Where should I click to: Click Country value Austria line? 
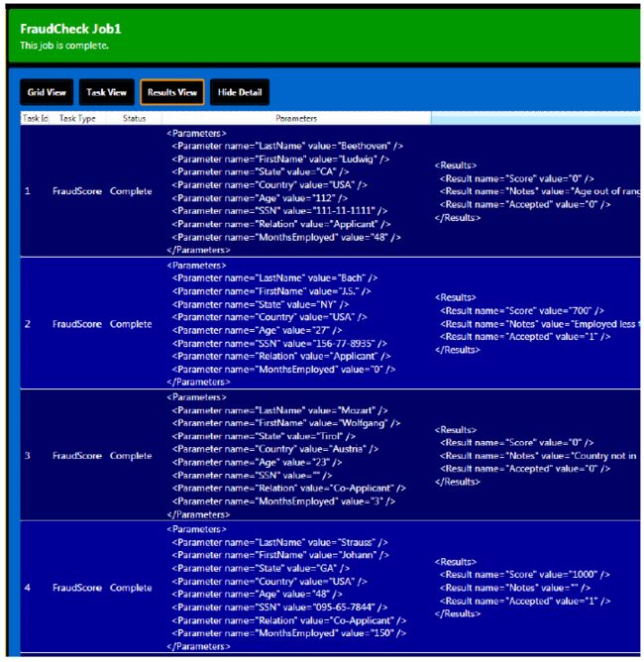pos(275,449)
